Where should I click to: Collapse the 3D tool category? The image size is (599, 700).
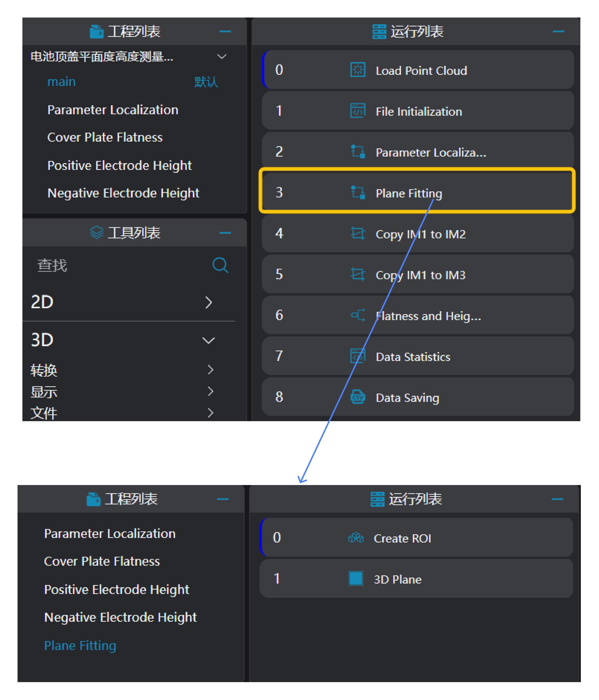coord(209,340)
